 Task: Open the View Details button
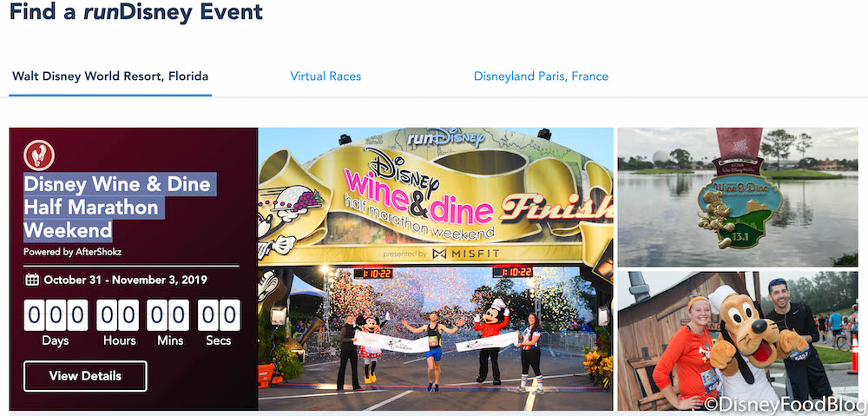tap(85, 376)
